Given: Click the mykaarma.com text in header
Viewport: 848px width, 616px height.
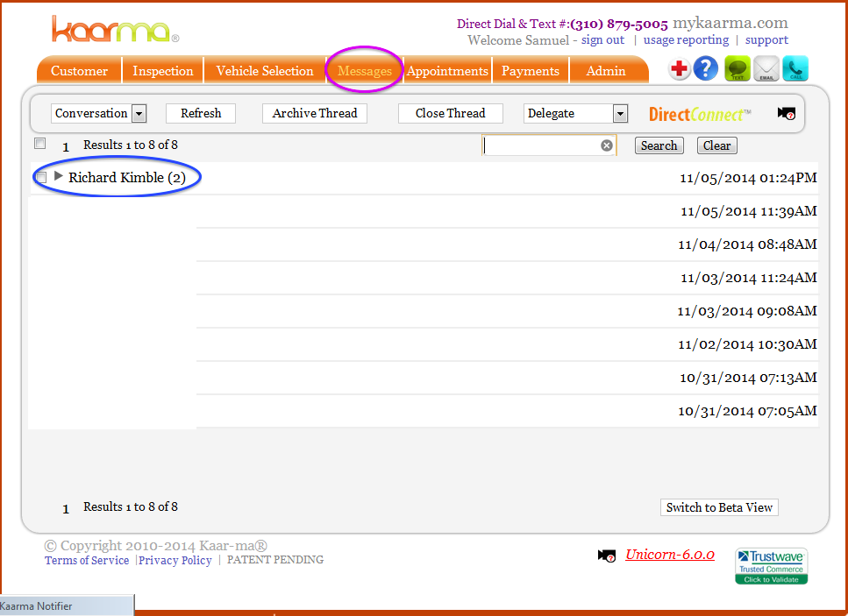Looking at the screenshot, I should (730, 24).
